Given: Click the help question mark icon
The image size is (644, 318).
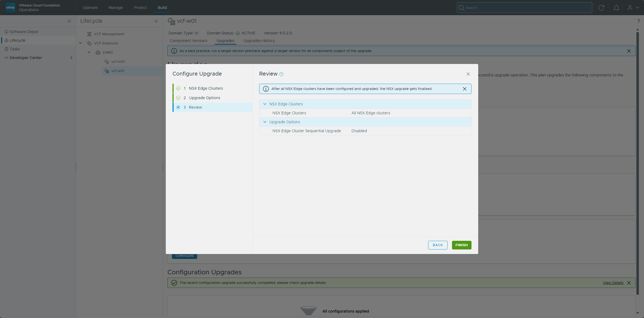Looking at the screenshot, I should pyautogui.click(x=639, y=21).
